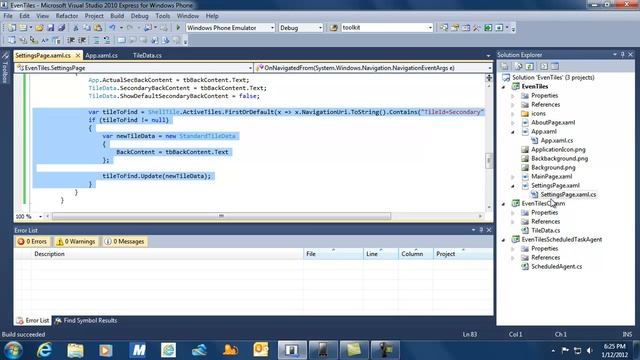Open the Toolbox icon with wrench

pyautogui.click(x=477, y=28)
